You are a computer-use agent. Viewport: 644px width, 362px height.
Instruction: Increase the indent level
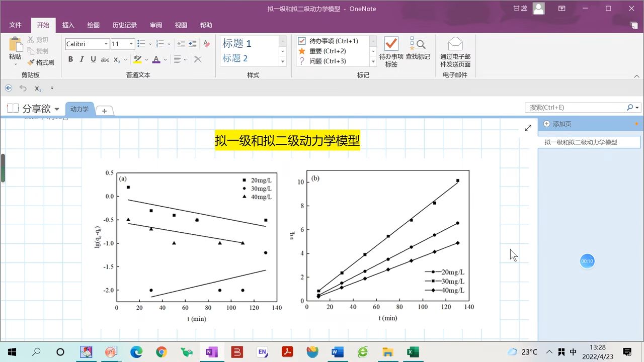click(x=192, y=44)
